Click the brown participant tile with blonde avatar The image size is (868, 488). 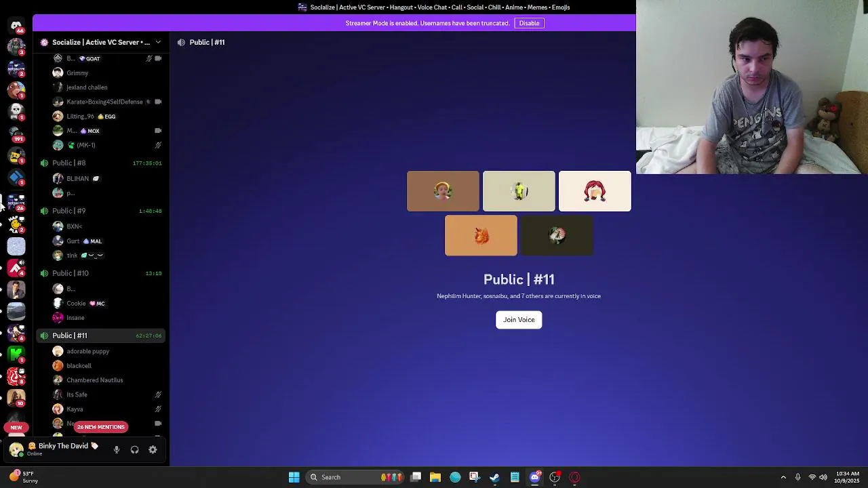[443, 191]
